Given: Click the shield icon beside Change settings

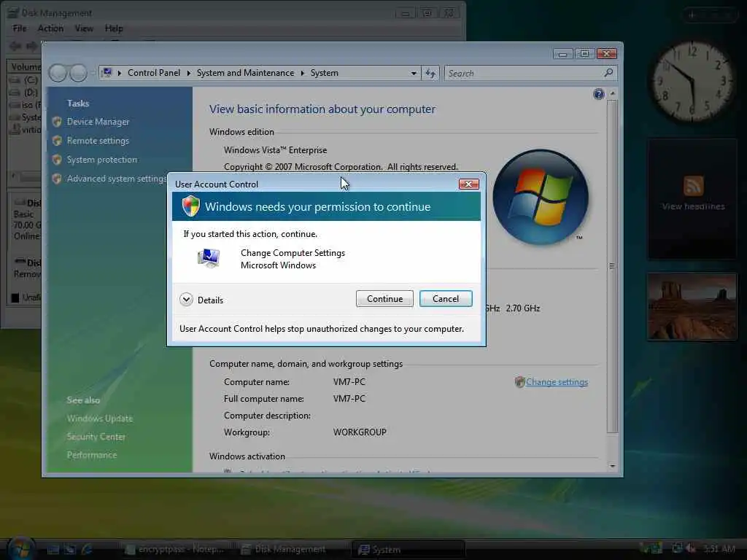Looking at the screenshot, I should (x=519, y=382).
